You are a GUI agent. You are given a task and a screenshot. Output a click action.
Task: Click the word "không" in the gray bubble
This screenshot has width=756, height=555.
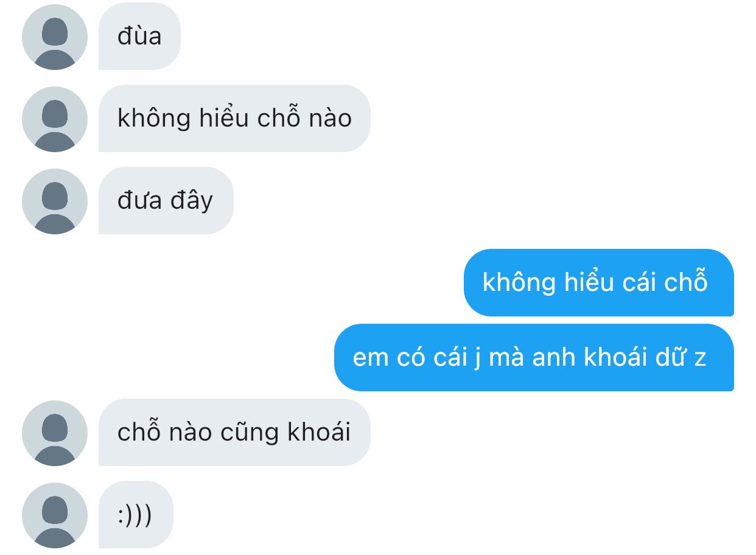pyautogui.click(x=155, y=118)
